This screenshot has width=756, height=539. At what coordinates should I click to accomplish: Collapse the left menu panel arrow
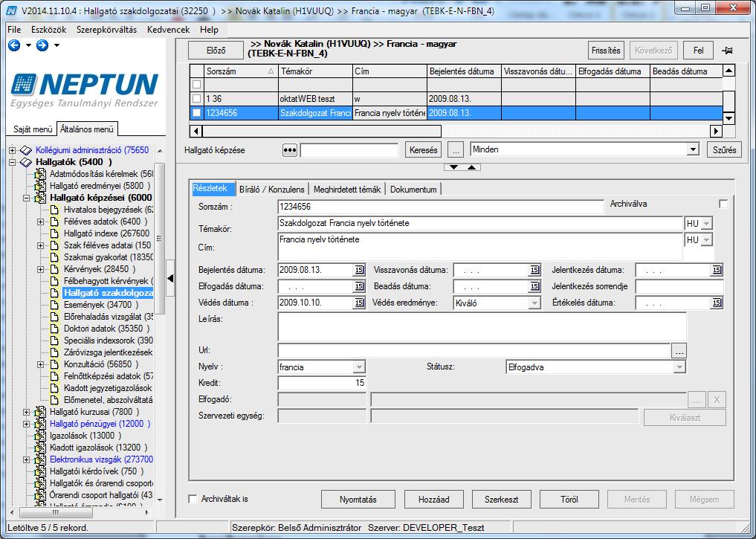pos(170,278)
